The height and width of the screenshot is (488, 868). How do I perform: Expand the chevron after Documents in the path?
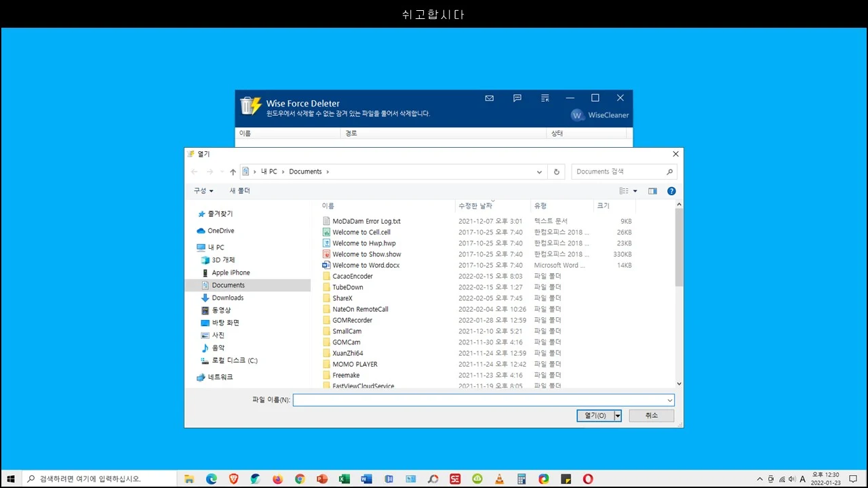[328, 172]
